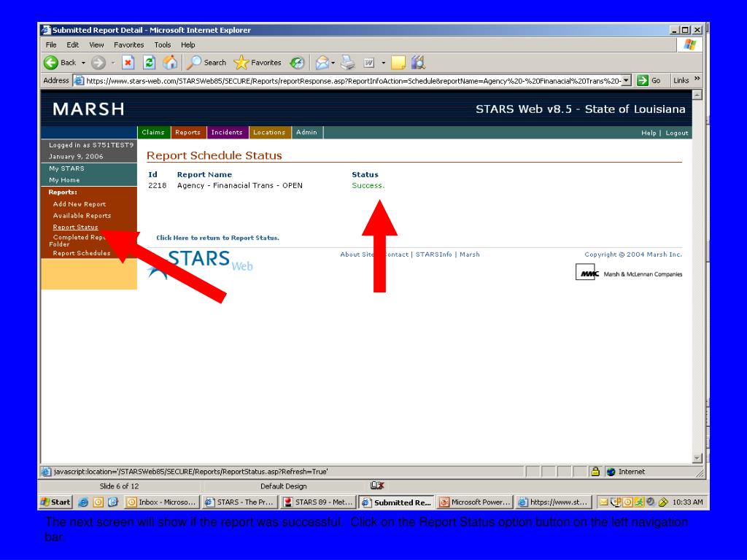Click the scrollbar up arrow
The height and width of the screenshot is (560, 747).
pos(697,95)
